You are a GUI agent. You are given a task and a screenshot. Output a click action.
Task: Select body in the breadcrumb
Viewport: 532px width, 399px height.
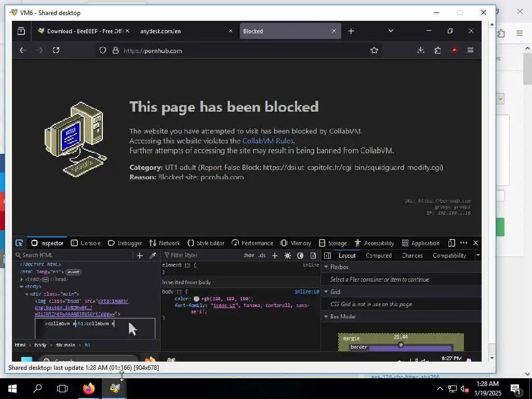click(41, 345)
